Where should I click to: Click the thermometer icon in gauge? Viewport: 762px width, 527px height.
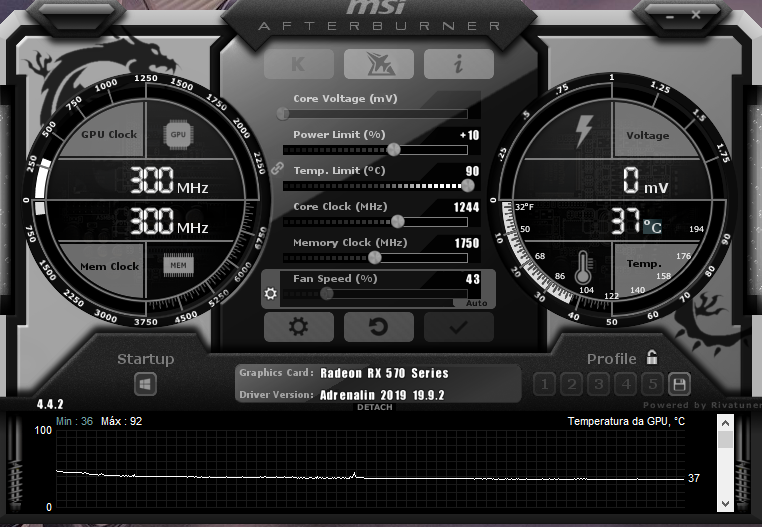tap(583, 268)
